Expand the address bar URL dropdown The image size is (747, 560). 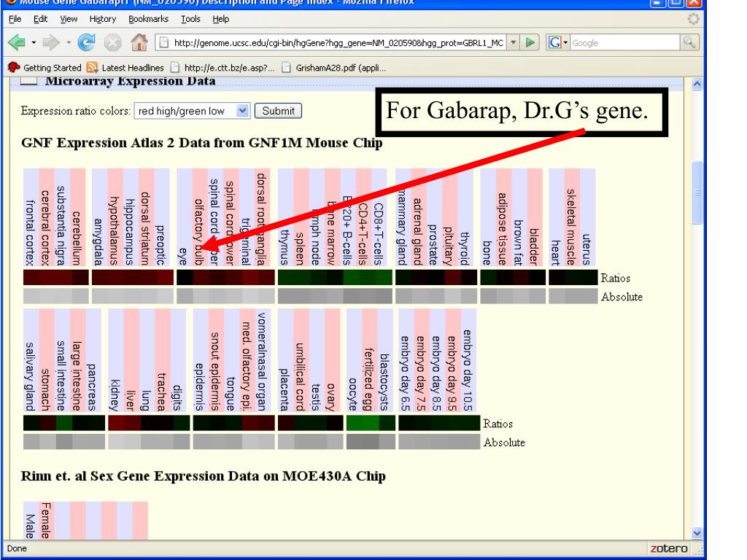tap(513, 42)
